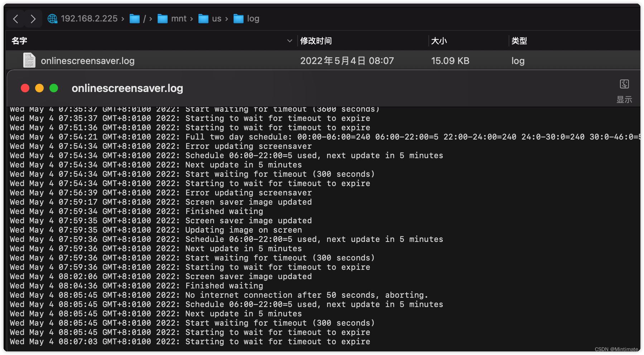Screen dimensions: 644x355
Task: Select the onlinescreensaver.log file icon
Action: [29, 60]
